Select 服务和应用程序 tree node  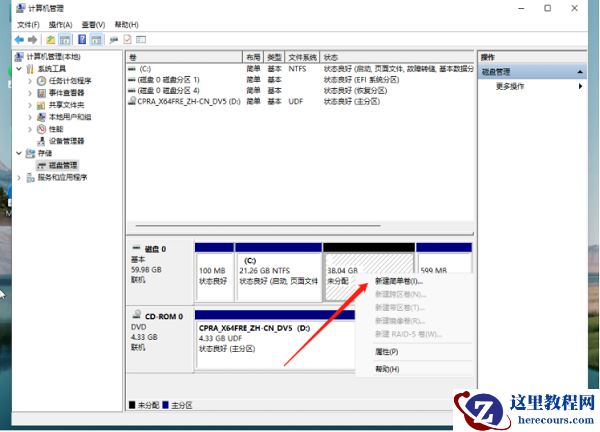point(62,177)
